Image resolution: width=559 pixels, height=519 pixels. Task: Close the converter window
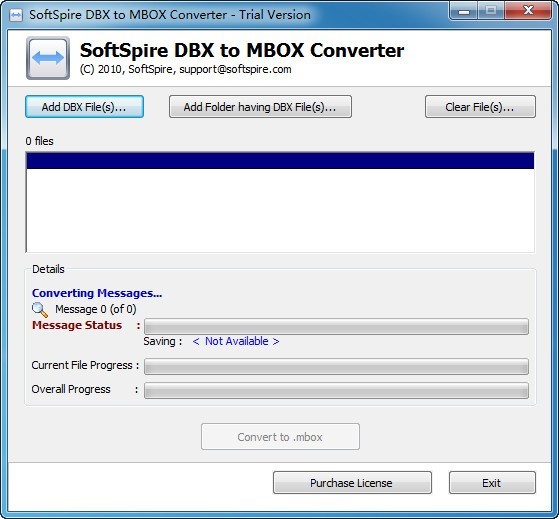pos(528,11)
